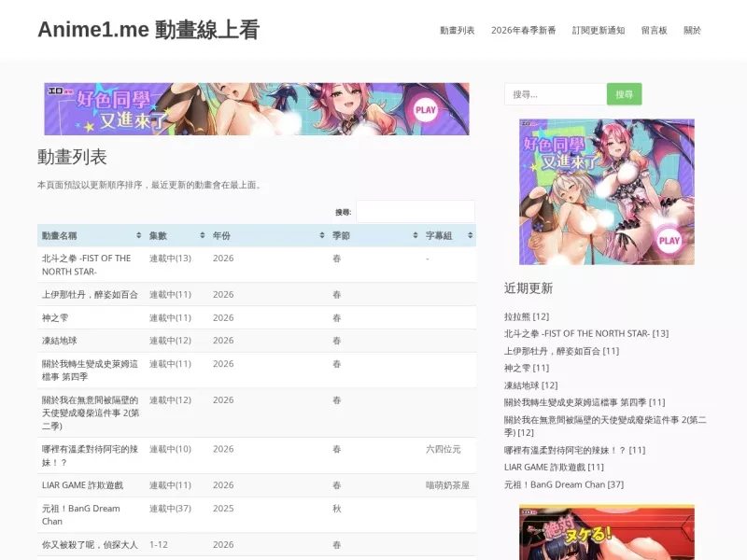Open LIAR GAME 詐欺遊戲 in the table

(x=82, y=485)
